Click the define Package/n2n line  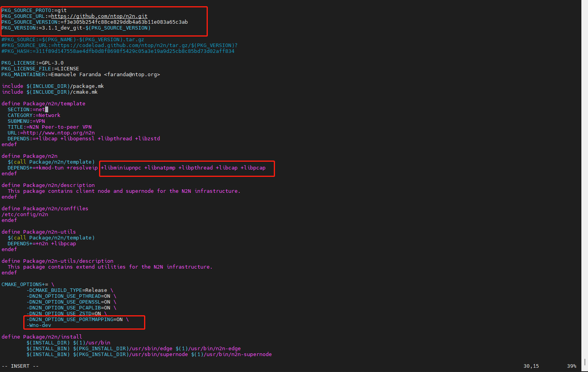tap(30, 156)
